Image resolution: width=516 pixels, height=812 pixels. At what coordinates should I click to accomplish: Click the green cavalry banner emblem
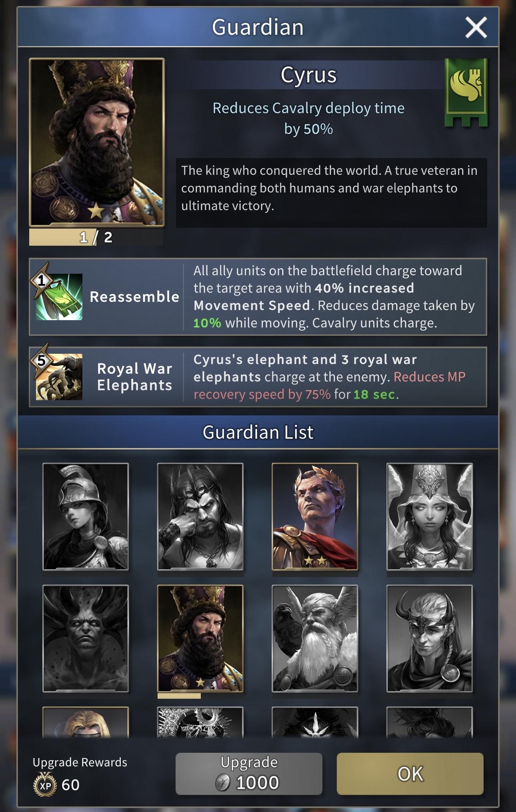[x=466, y=92]
